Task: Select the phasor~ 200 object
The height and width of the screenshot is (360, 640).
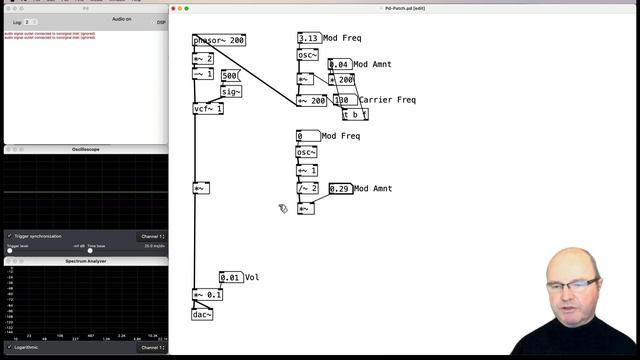Action: 219,40
